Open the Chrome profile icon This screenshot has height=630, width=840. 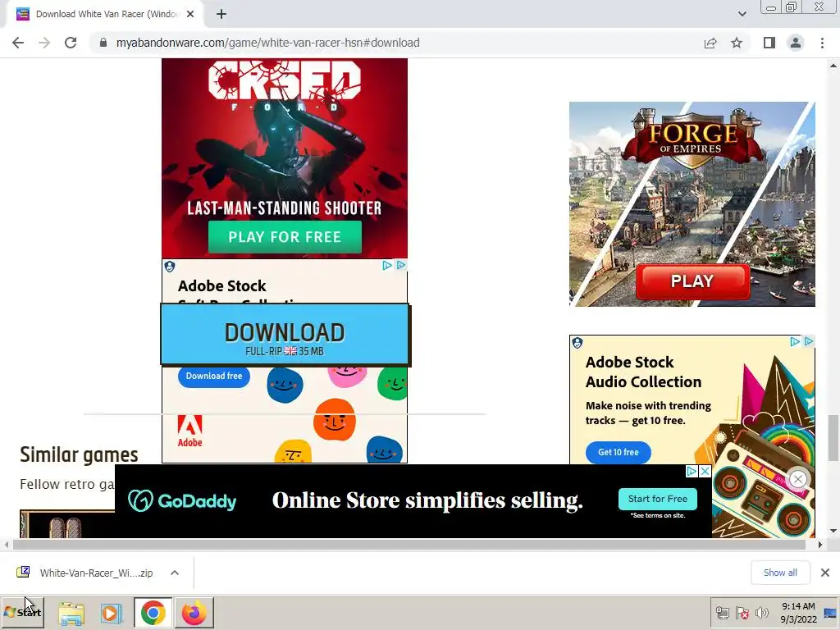point(796,43)
